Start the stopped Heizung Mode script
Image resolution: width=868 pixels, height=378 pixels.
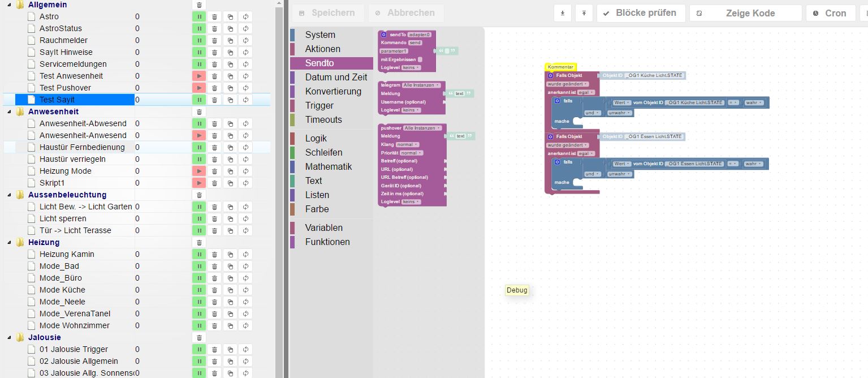pos(199,171)
